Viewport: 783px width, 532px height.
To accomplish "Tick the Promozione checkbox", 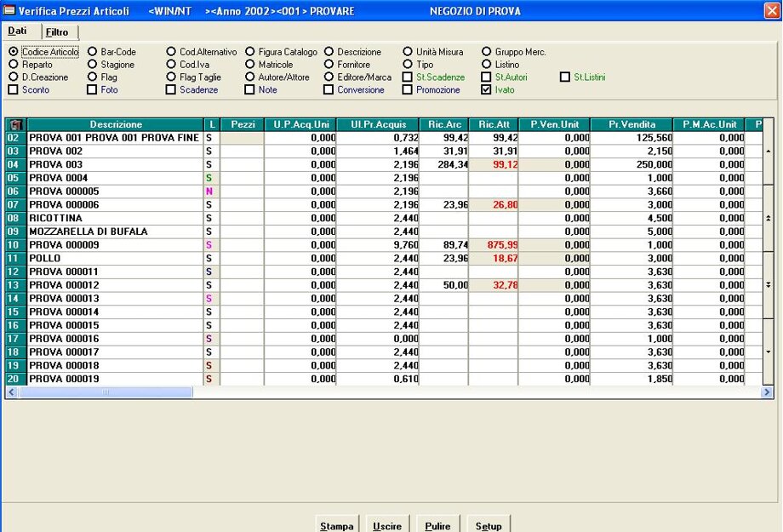I will tap(408, 89).
